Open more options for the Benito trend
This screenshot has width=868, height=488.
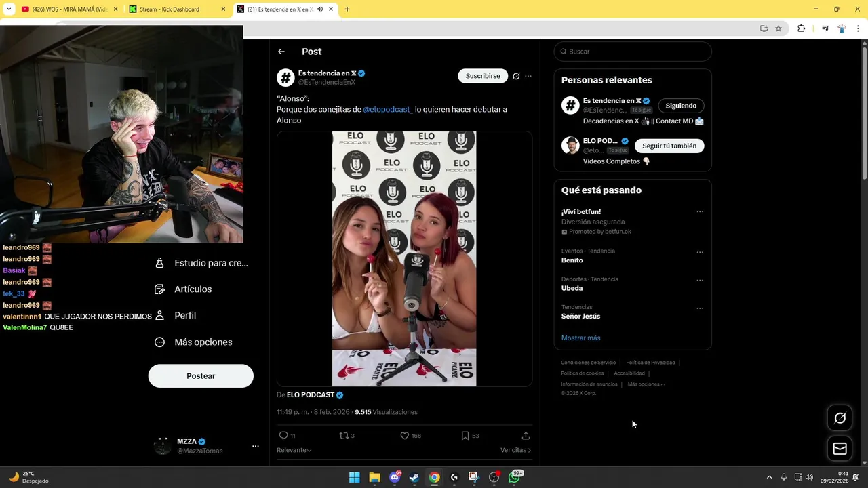pyautogui.click(x=700, y=252)
